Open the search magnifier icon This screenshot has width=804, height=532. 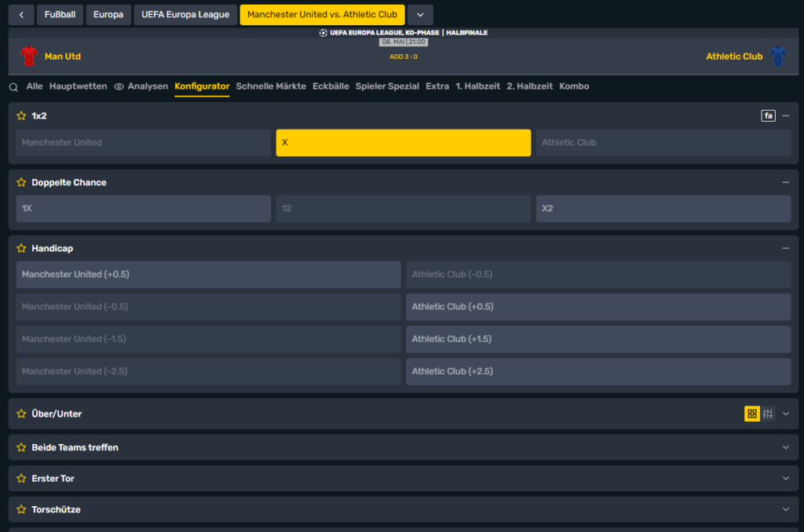(x=14, y=87)
